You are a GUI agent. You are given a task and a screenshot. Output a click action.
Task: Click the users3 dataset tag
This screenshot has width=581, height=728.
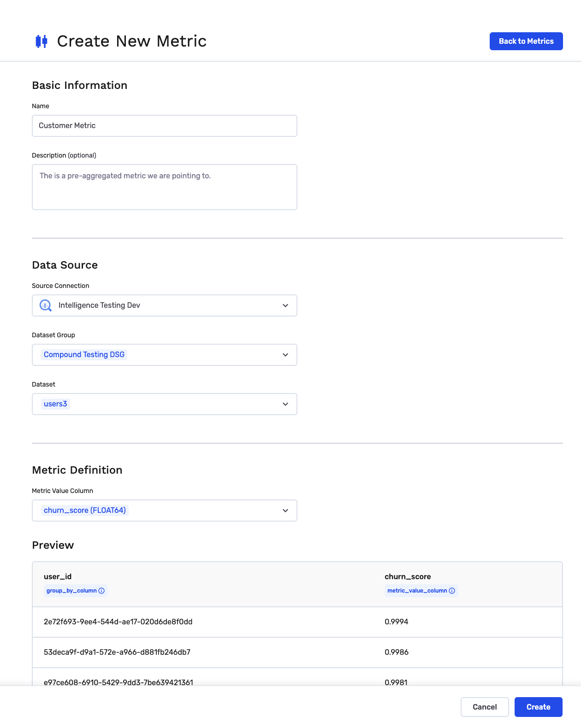click(55, 404)
